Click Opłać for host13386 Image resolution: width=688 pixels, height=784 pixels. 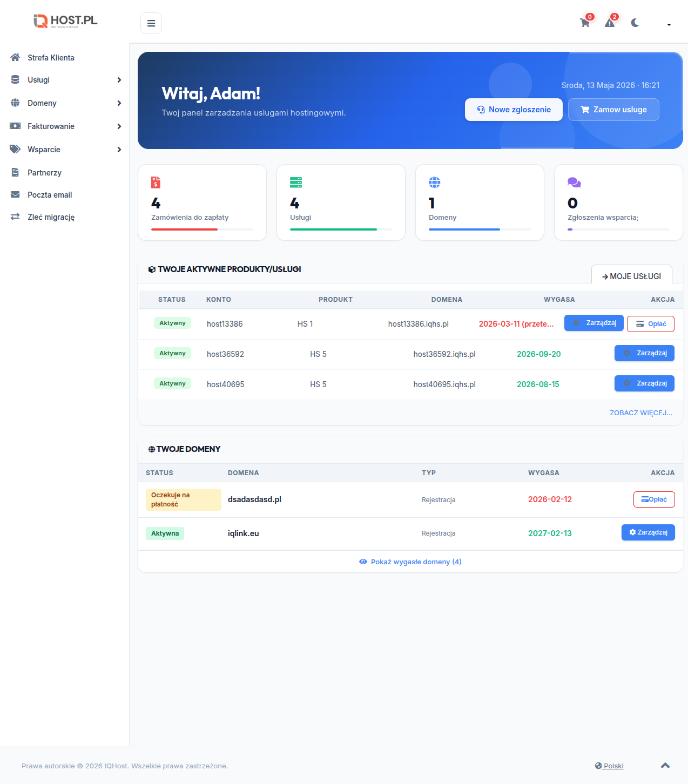click(651, 324)
